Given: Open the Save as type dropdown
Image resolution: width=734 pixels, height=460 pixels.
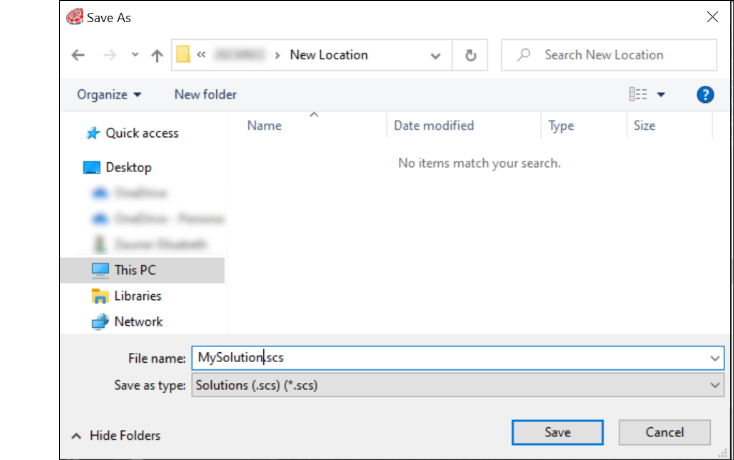Looking at the screenshot, I should pyautogui.click(x=458, y=385).
